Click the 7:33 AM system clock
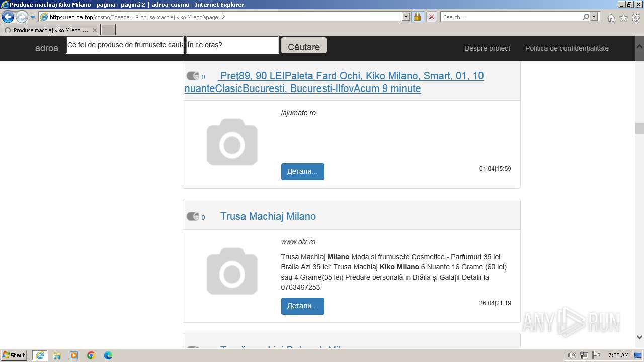The image size is (644, 362). click(x=618, y=355)
